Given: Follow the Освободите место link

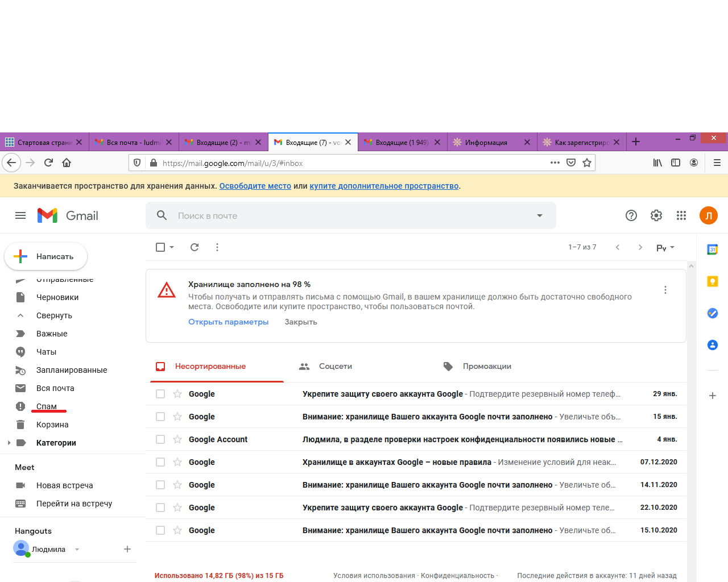Looking at the screenshot, I should pos(255,186).
